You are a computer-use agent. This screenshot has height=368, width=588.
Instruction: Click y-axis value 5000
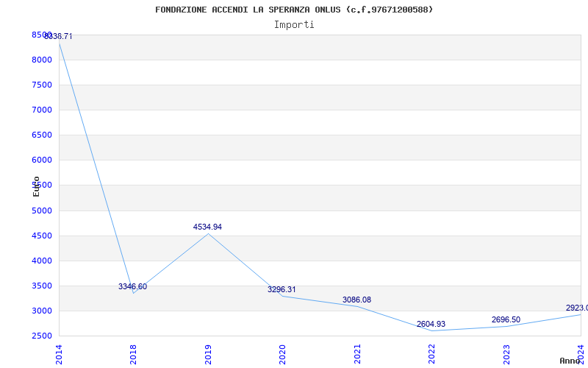(x=42, y=210)
